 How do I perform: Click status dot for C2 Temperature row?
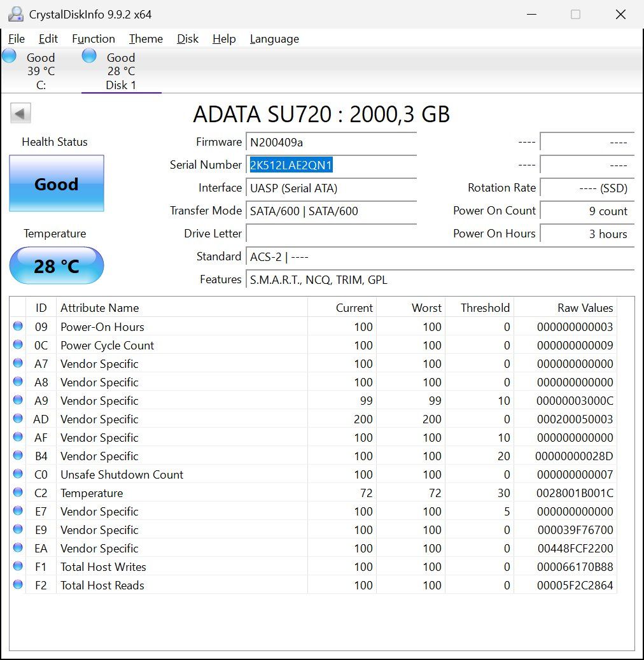(x=18, y=493)
